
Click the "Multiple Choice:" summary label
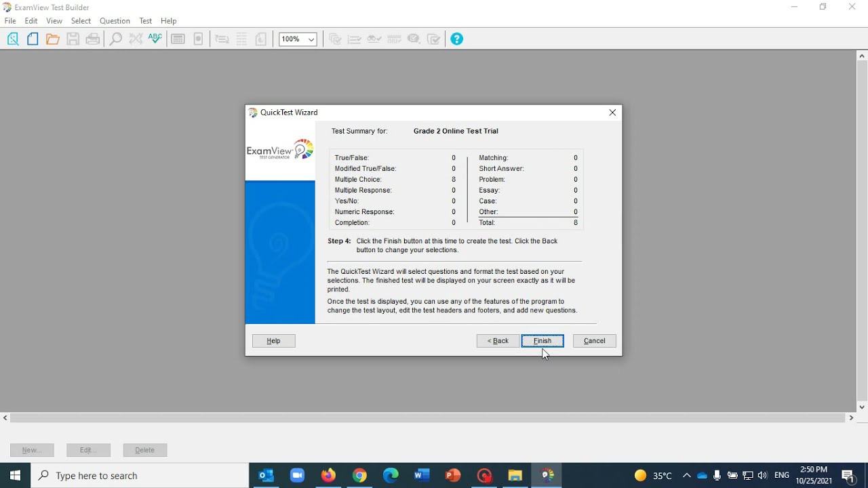[x=358, y=180]
